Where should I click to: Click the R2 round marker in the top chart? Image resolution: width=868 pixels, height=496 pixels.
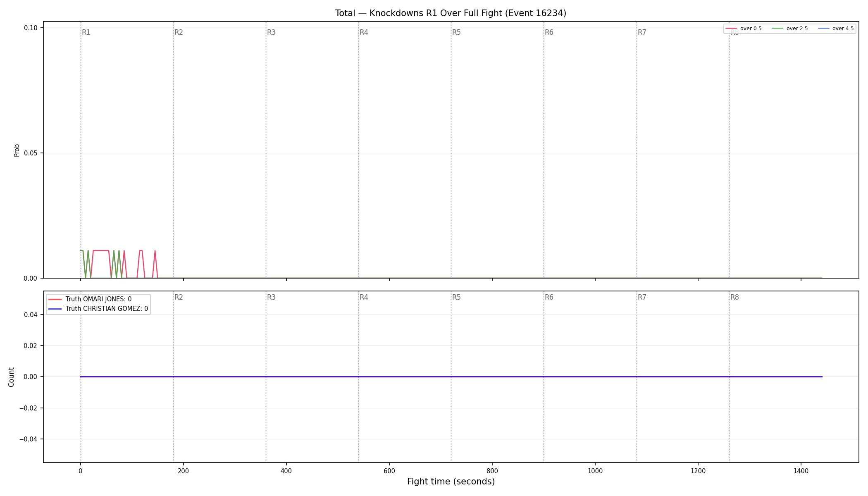pos(179,33)
